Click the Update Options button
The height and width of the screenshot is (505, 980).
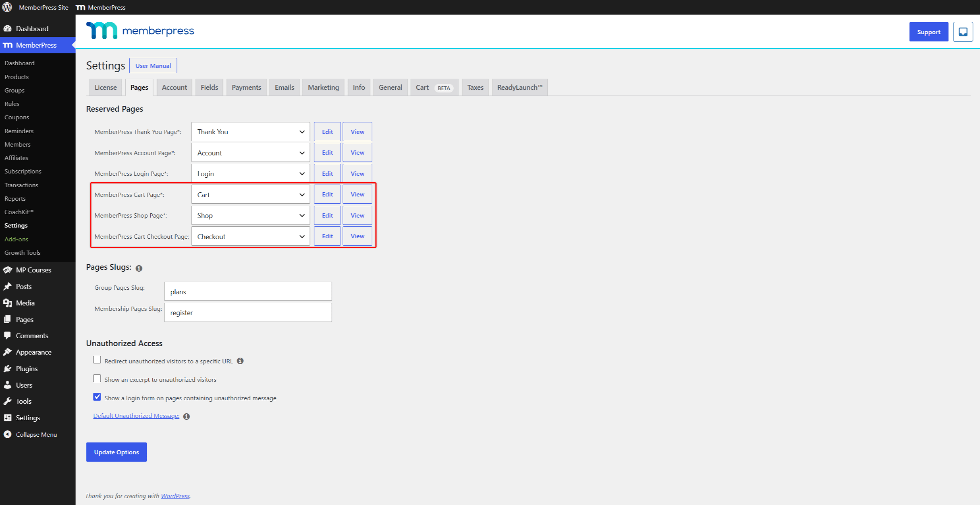coord(117,452)
